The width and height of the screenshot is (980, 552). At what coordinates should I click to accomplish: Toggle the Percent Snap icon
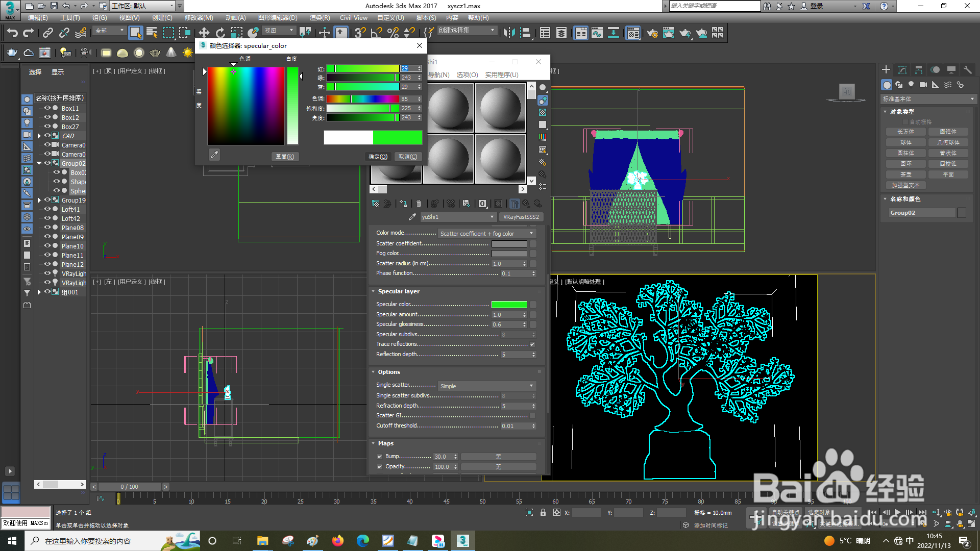click(393, 33)
